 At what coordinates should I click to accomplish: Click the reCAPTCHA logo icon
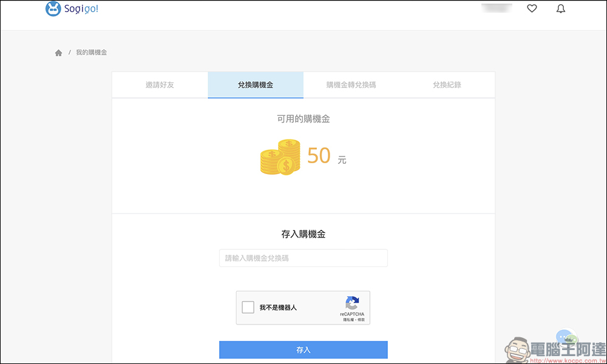point(352,303)
